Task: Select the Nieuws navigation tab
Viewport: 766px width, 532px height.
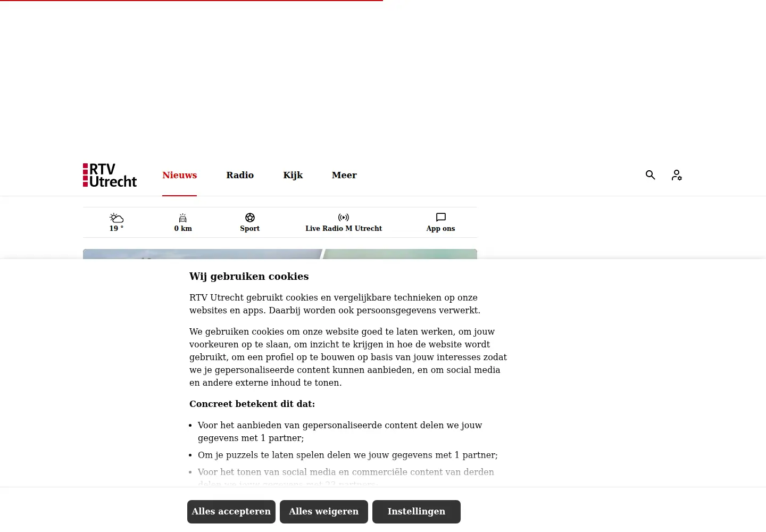Action: pyautogui.click(x=180, y=175)
